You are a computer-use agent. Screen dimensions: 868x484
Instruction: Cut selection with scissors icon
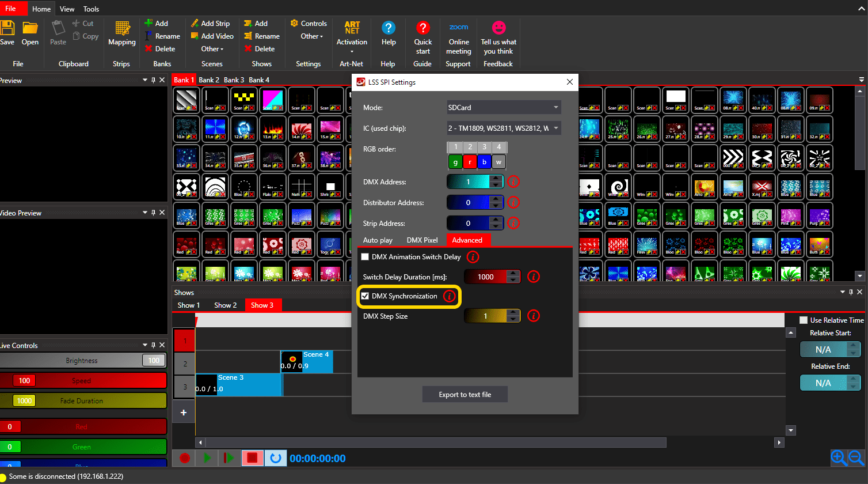83,24
